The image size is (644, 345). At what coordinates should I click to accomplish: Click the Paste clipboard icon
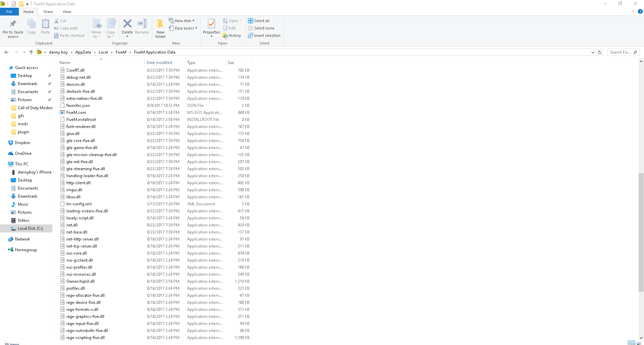click(x=45, y=24)
